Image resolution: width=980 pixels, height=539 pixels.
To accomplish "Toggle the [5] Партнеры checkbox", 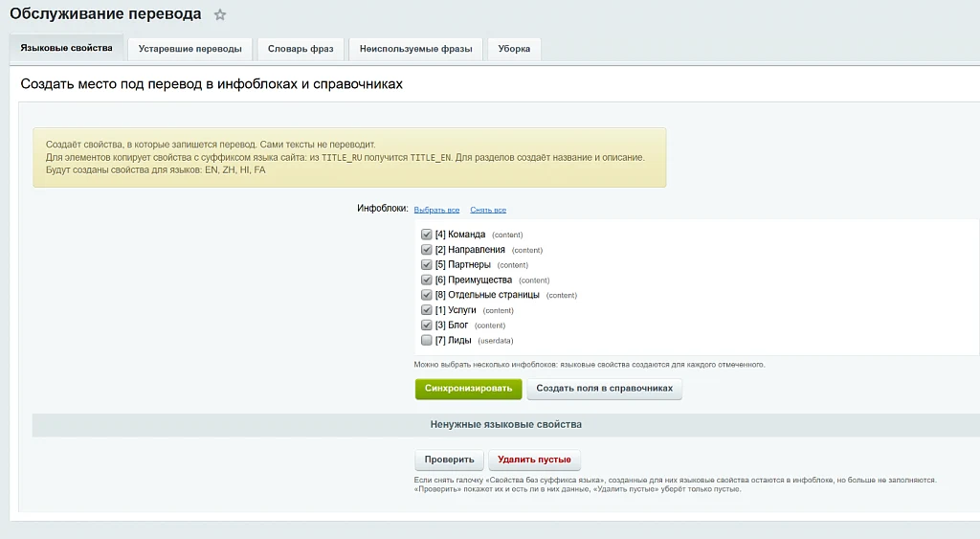I will coord(426,264).
